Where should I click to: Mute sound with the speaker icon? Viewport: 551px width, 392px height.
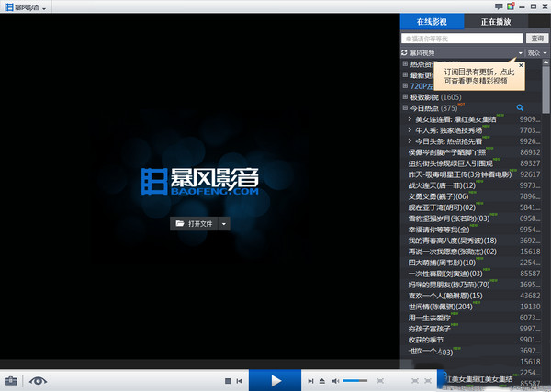coord(335,381)
